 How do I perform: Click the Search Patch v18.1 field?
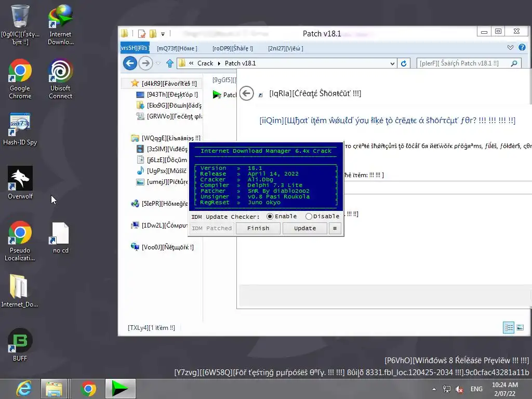(x=469, y=63)
